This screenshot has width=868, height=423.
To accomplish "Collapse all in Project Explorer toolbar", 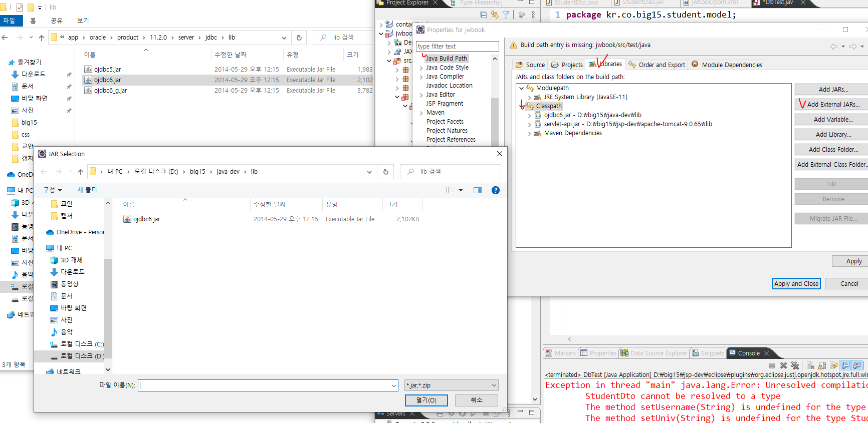I will (483, 15).
